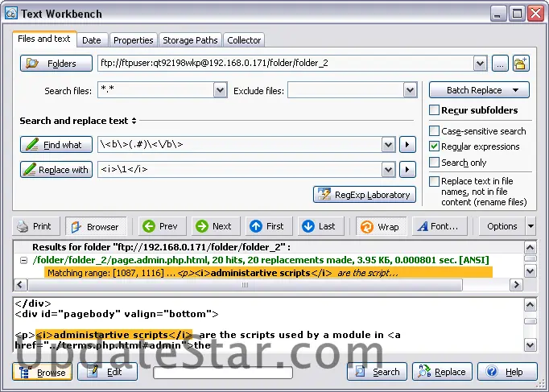Image resolution: width=549 pixels, height=392 pixels.
Task: Click results pane scroll up arrow
Action: point(530,248)
